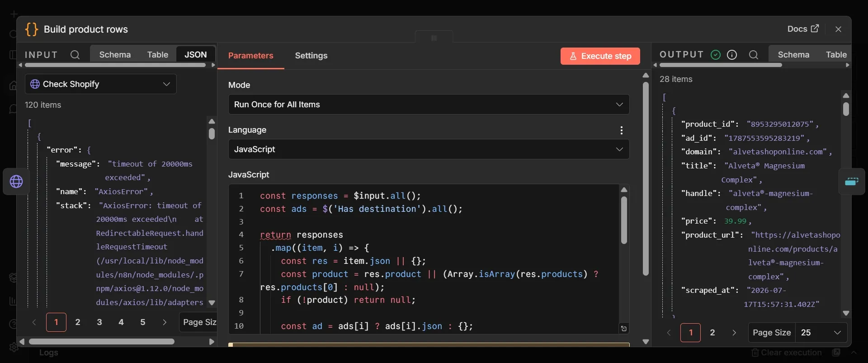Open Language options three-dot menu

(622, 130)
